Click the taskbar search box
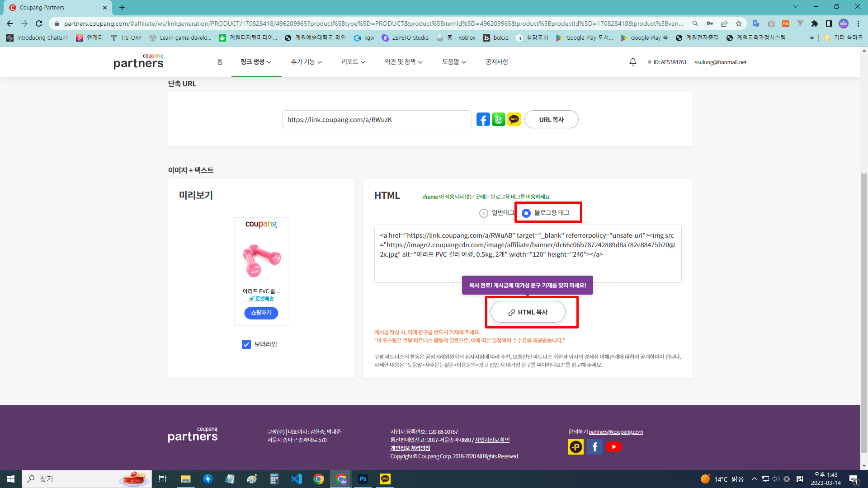This screenshot has height=488, width=868. (x=86, y=479)
